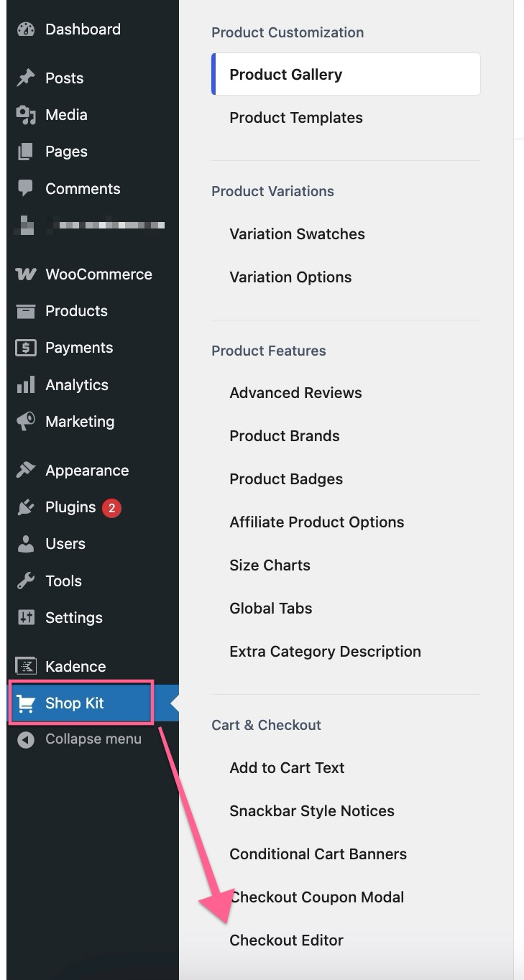Open Media via its camera-note icon
This screenshot has height=980, width=524.
tap(26, 115)
